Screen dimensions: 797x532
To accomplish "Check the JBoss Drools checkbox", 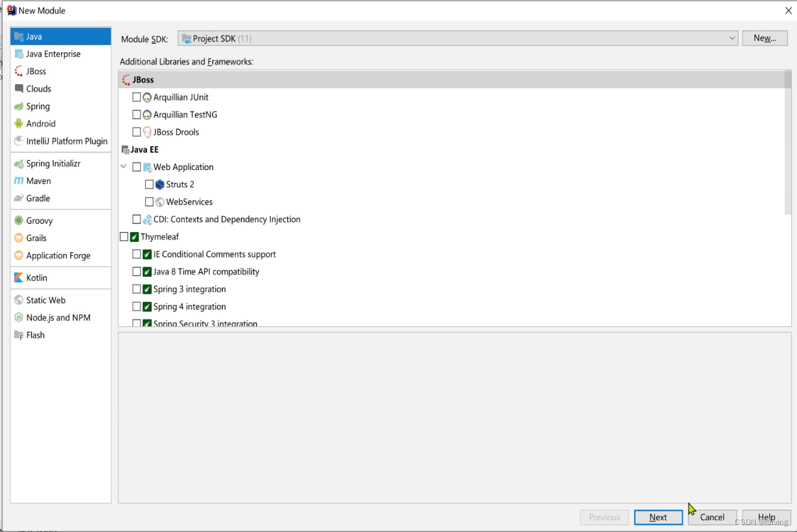I will pyautogui.click(x=136, y=132).
